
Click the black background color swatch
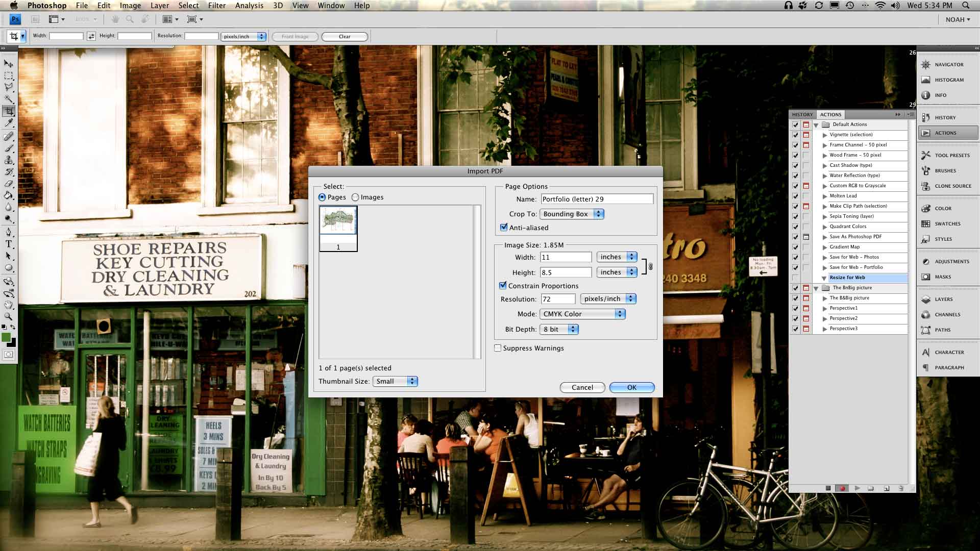coord(13,343)
